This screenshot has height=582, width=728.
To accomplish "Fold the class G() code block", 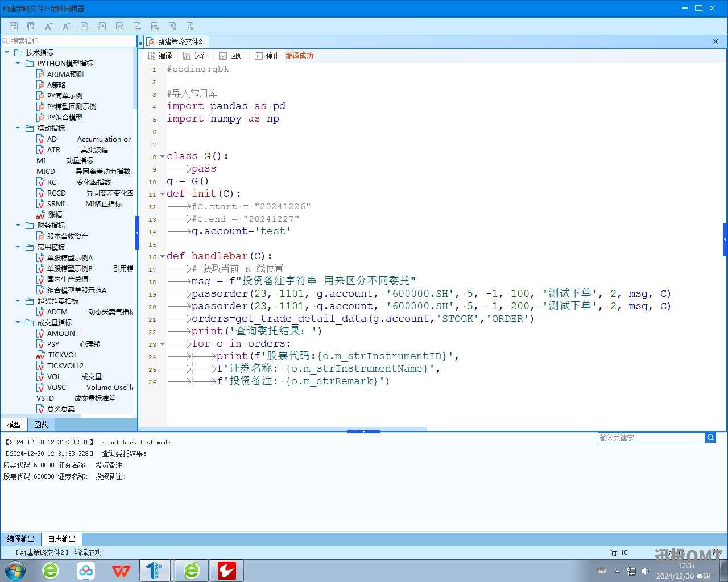I will tap(162, 156).
